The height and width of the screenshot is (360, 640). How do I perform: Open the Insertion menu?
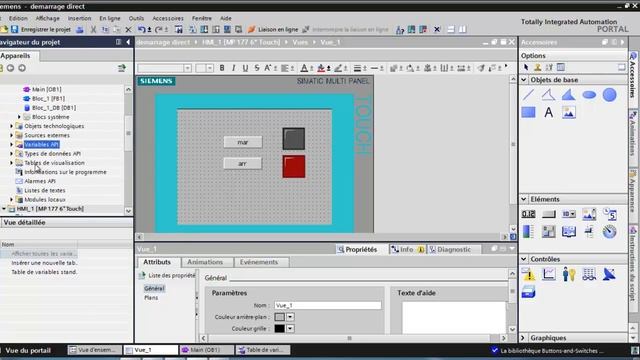(80, 18)
